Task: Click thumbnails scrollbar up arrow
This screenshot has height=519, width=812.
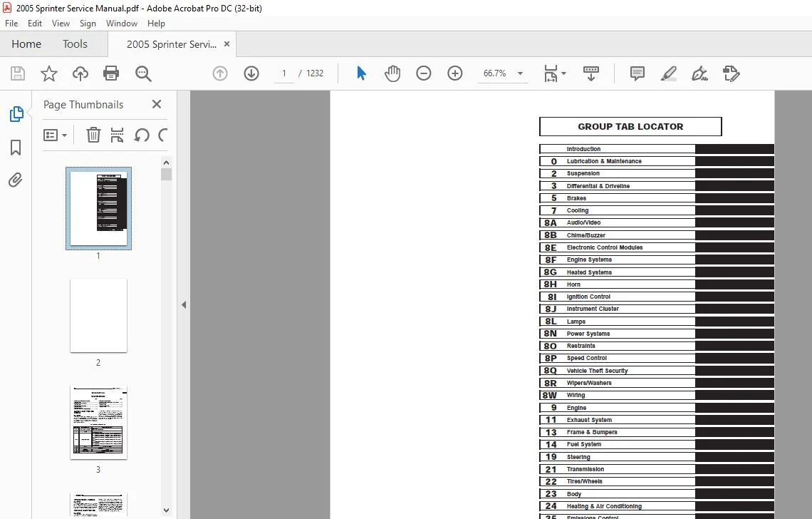Action: [x=166, y=163]
